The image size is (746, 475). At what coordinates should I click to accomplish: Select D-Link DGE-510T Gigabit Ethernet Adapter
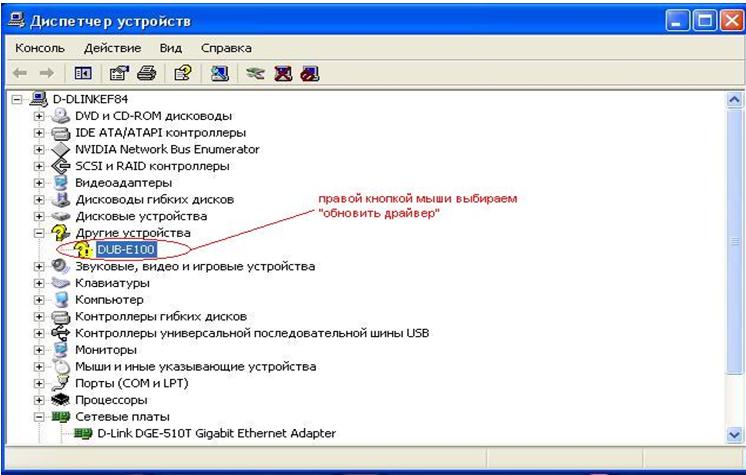[x=216, y=433]
